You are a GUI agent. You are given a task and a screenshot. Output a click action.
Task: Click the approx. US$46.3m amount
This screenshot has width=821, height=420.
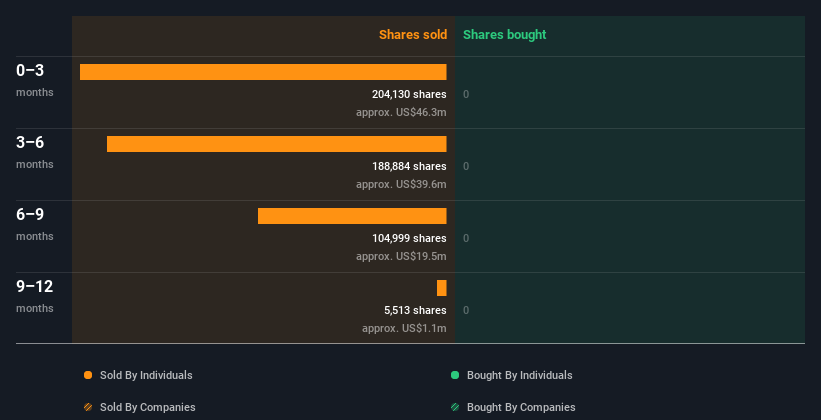pos(401,112)
